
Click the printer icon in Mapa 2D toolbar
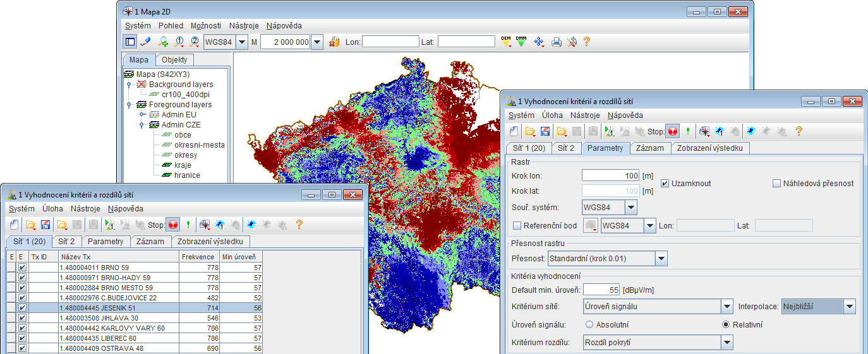coord(557,42)
